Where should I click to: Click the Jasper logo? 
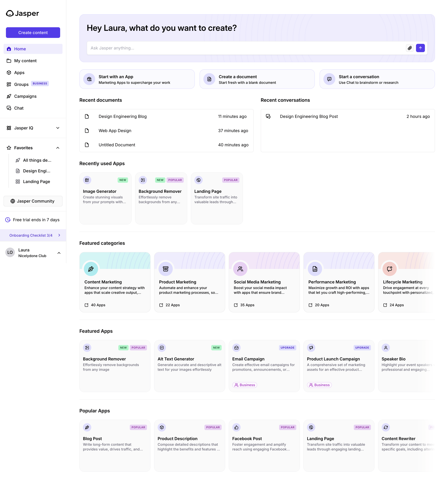(22, 13)
